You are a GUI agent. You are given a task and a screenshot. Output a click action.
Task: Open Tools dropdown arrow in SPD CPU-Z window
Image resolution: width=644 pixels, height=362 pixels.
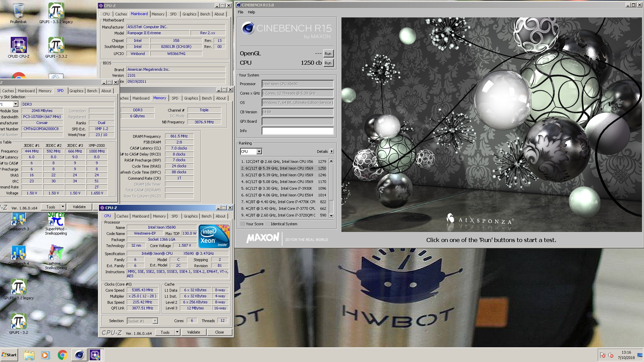[62, 207]
